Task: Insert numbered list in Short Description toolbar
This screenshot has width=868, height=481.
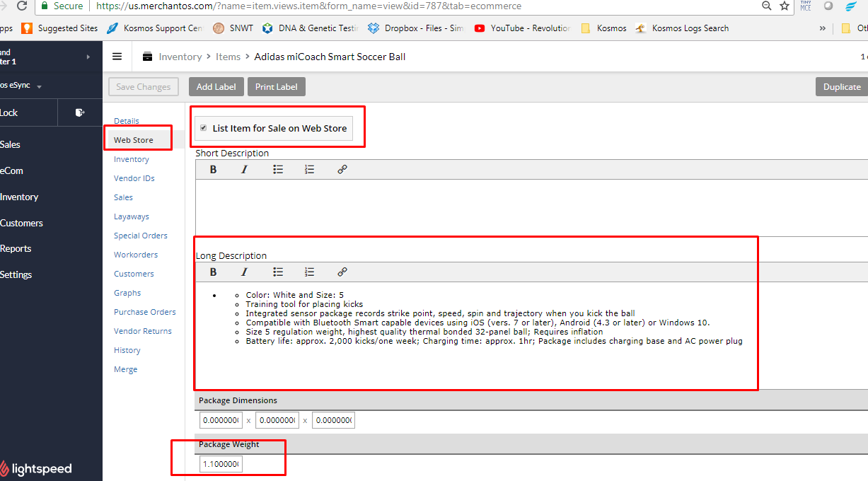Action: coord(310,170)
